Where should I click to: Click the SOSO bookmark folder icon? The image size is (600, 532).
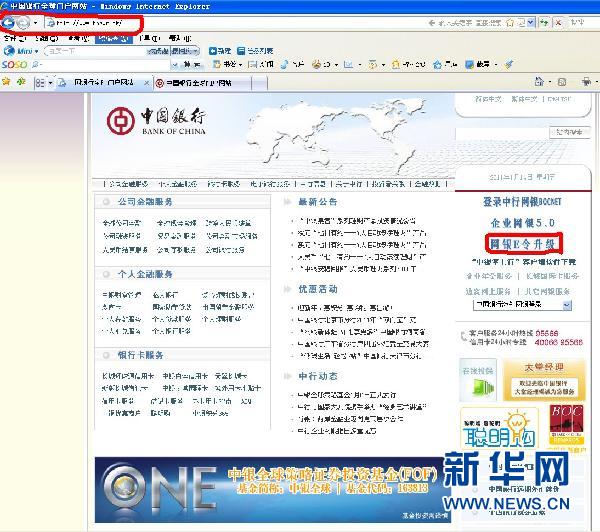pyautogui.click(x=217, y=64)
